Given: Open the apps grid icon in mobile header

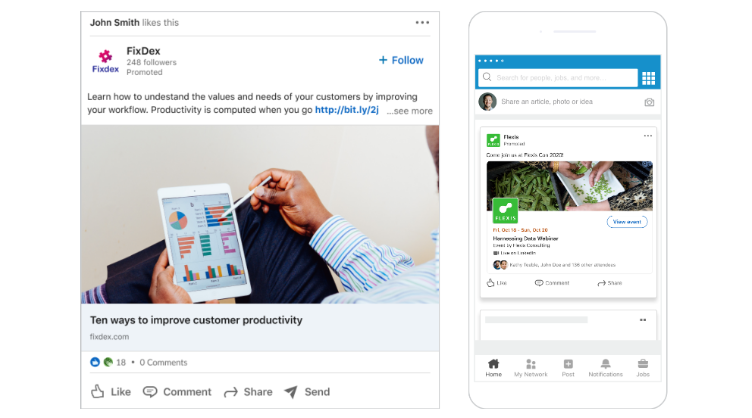Looking at the screenshot, I should [648, 78].
